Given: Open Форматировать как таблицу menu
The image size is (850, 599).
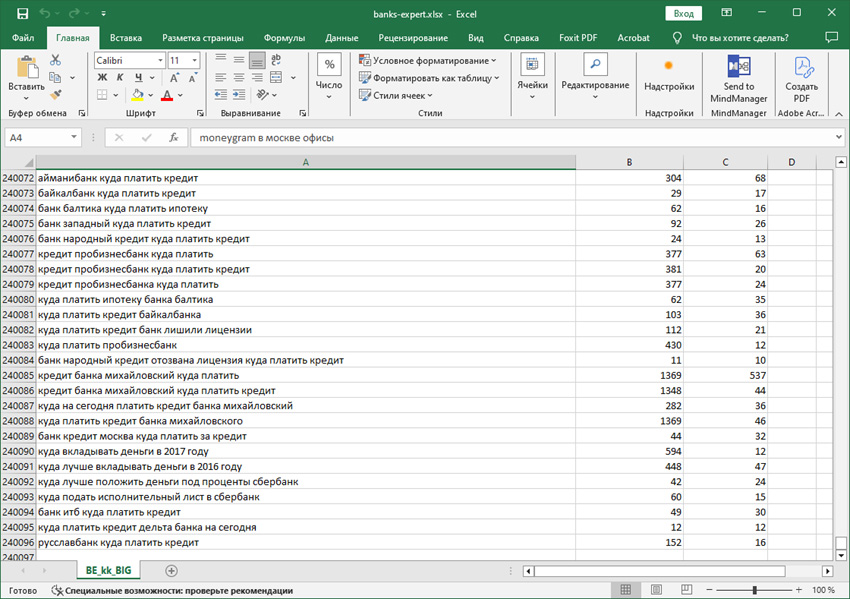Looking at the screenshot, I should point(429,78).
